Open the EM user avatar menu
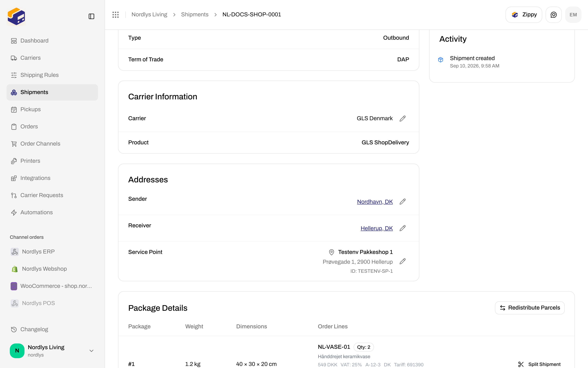 [x=573, y=15]
